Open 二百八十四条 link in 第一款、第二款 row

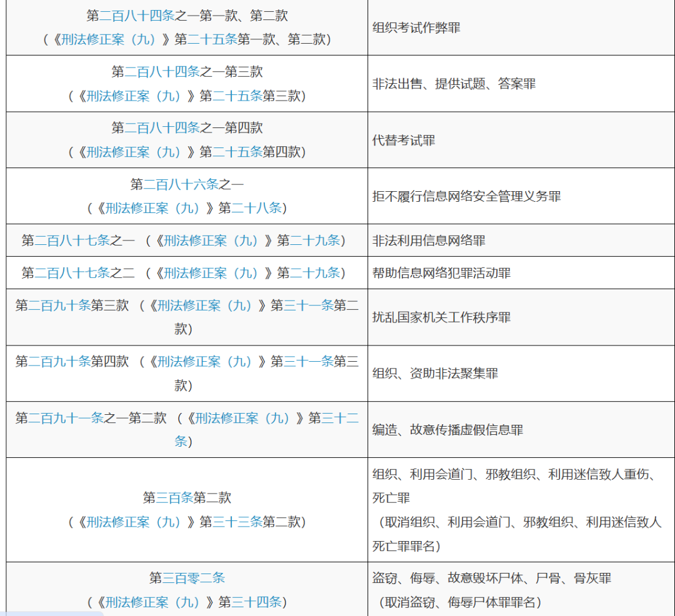pyautogui.click(x=137, y=16)
